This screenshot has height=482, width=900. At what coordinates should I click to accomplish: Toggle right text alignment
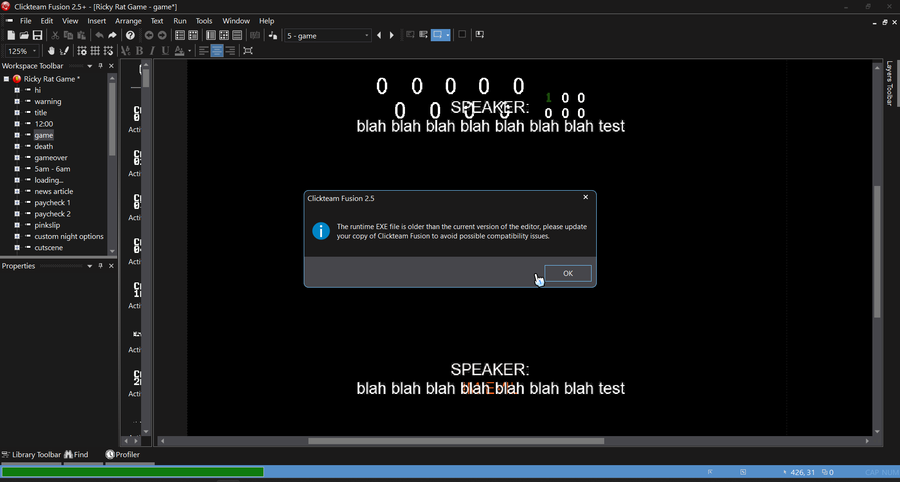click(x=230, y=50)
